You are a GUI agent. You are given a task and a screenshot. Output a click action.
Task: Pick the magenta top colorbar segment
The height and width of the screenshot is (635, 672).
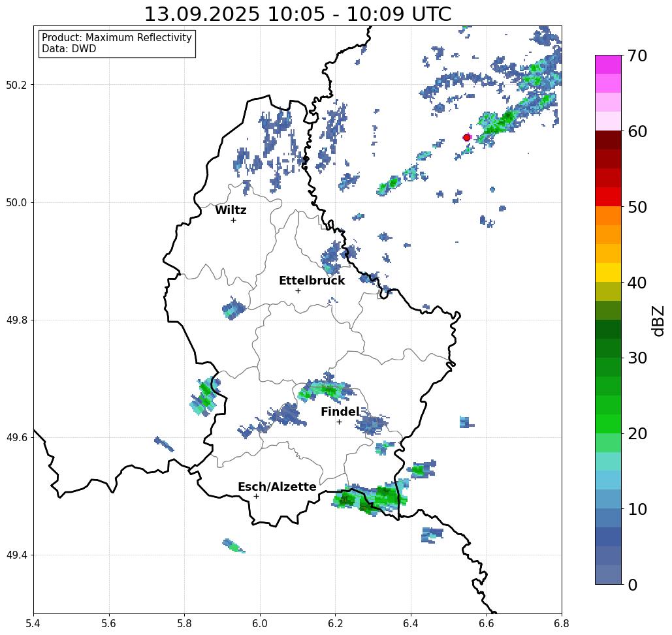click(x=608, y=65)
